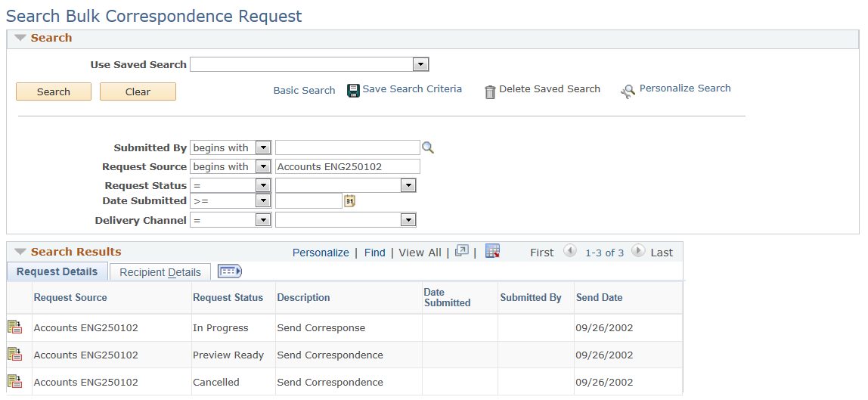The height and width of the screenshot is (400, 868).
Task: Click Accounts ENG250102 in In Progress row
Action: click(85, 327)
